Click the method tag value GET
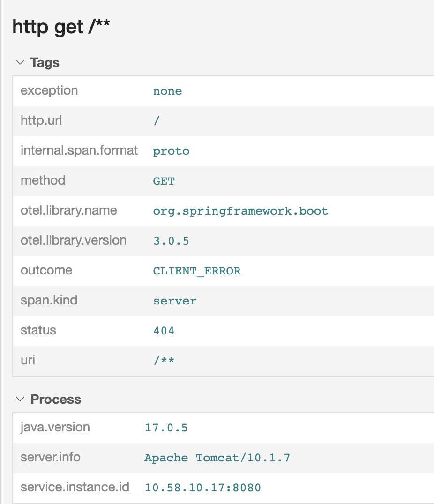This screenshot has height=504, width=434. [x=164, y=181]
